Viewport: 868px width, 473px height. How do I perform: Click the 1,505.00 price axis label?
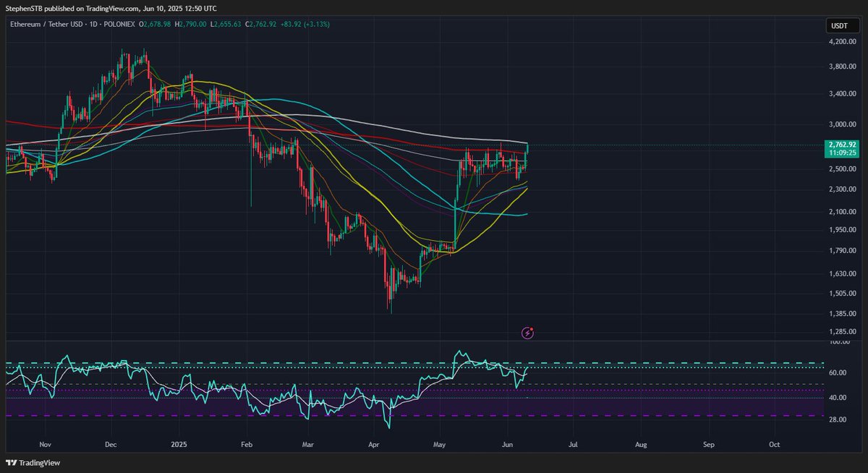(x=843, y=294)
